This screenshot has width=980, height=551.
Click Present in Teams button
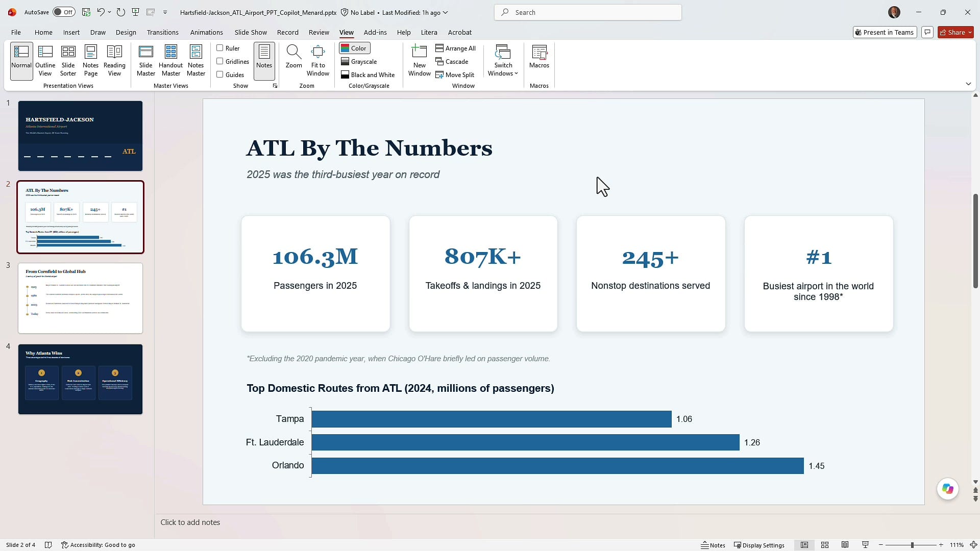click(x=885, y=32)
